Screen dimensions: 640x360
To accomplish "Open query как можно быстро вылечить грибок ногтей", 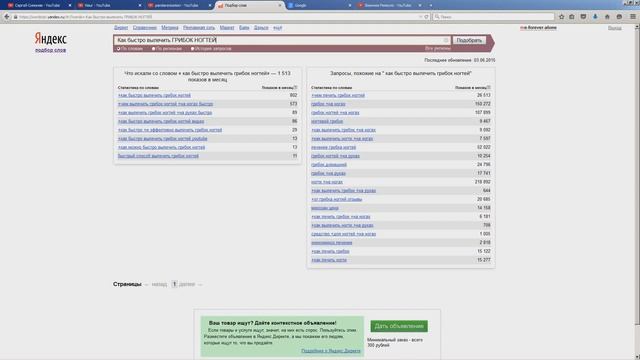I will 161,147.
